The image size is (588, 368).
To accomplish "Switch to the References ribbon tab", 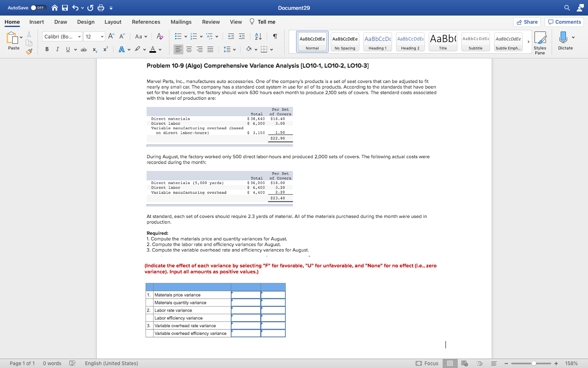I will coord(146,22).
